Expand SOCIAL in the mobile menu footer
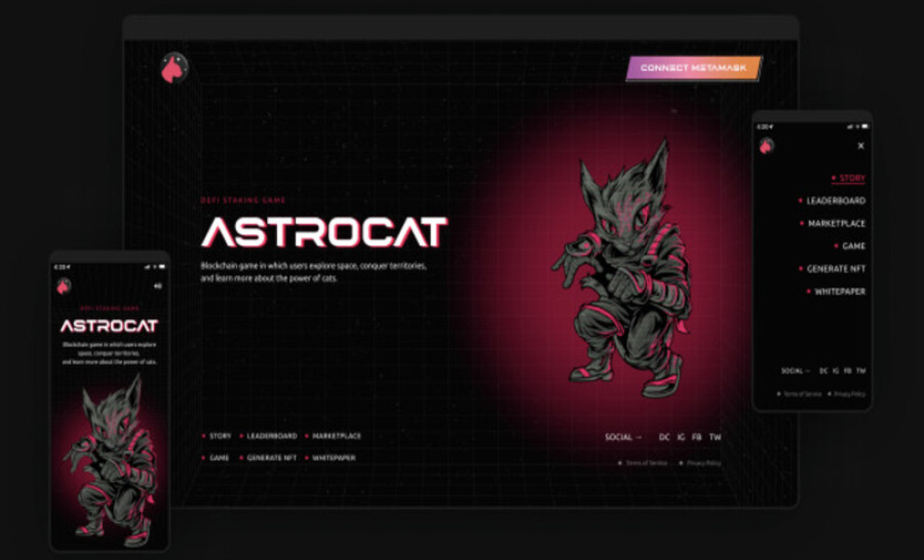924x560 pixels. point(793,371)
